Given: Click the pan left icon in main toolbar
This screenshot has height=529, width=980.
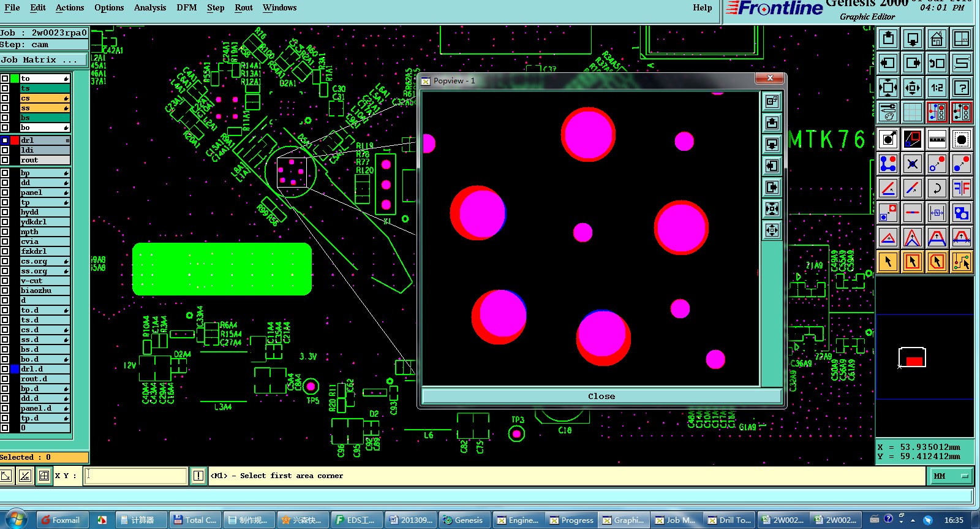Looking at the screenshot, I should 888,63.
